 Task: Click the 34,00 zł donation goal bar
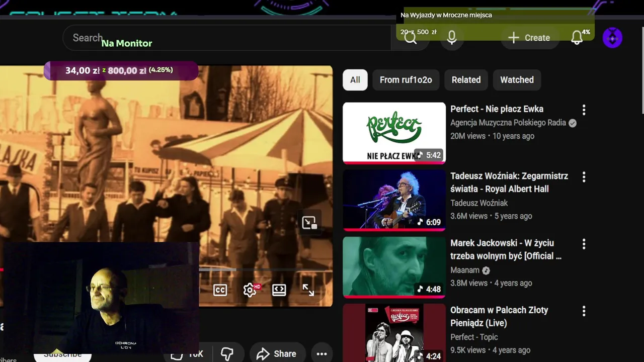[121, 70]
